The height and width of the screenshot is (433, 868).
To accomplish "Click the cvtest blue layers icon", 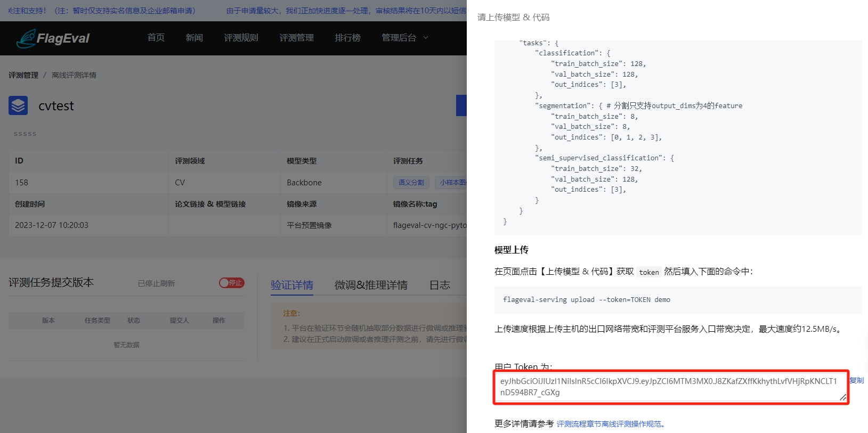I will tap(18, 105).
